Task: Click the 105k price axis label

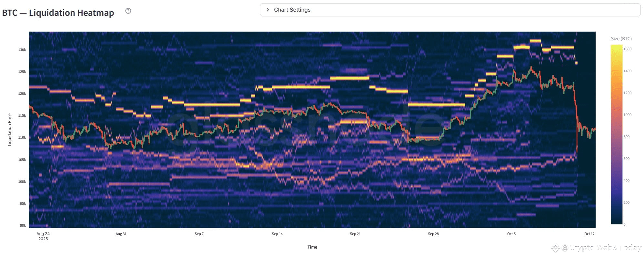Action: 22,160
